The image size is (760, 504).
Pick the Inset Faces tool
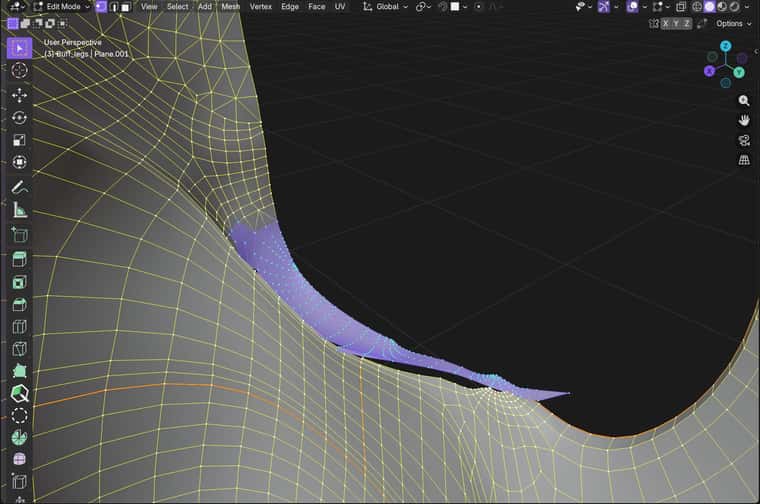coord(19,282)
